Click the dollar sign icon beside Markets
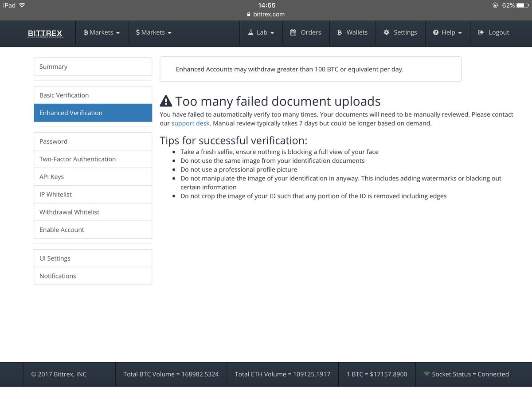Image resolution: width=532 pixels, height=399 pixels. (138, 32)
